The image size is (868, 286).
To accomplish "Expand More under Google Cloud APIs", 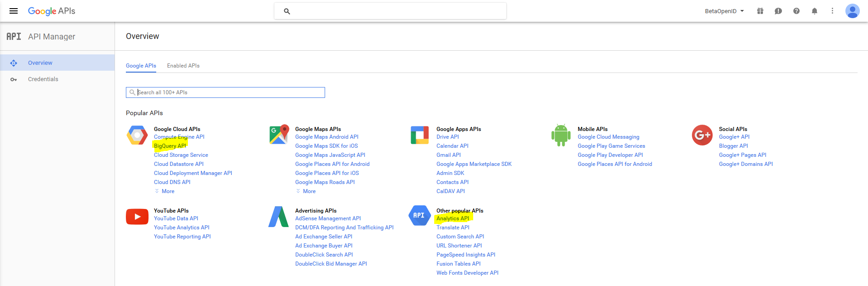I will point(164,191).
